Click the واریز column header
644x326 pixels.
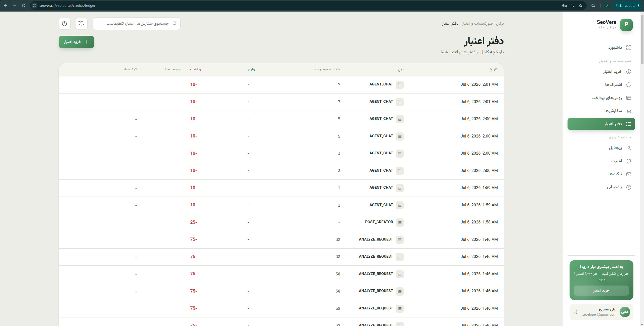[251, 69]
